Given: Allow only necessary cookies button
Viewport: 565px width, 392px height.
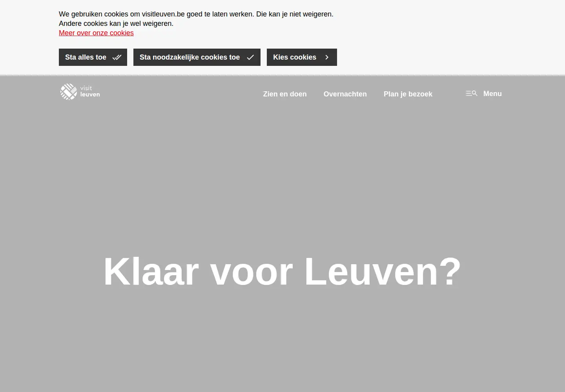Looking at the screenshot, I should 197,57.
